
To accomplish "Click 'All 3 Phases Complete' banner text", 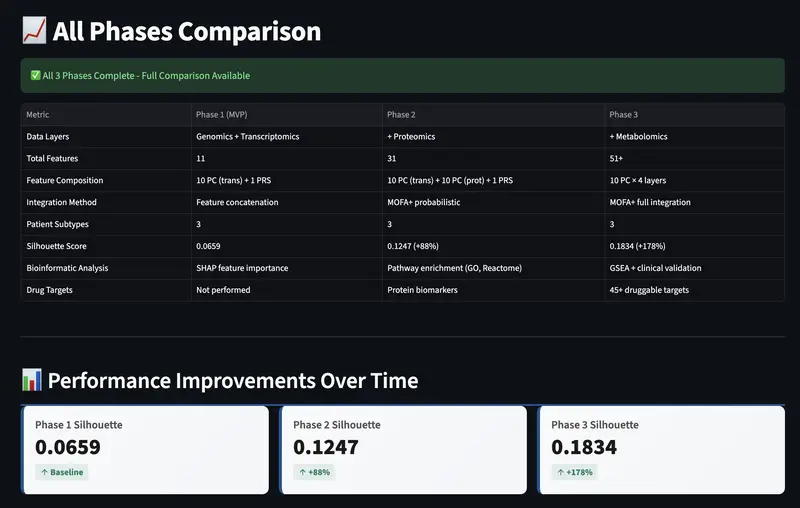I will click(146, 75).
